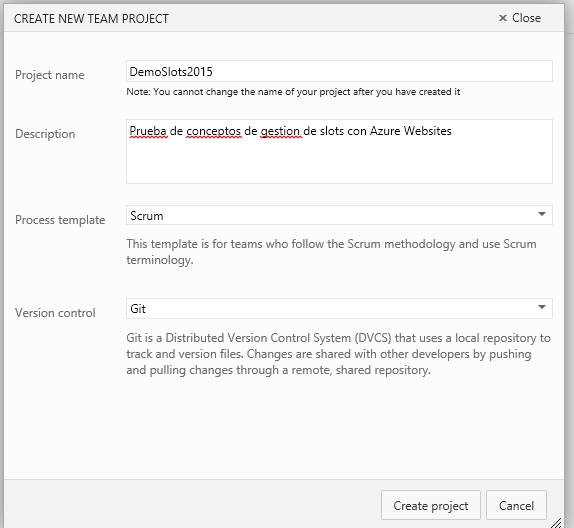Click the Create project button

(430, 505)
